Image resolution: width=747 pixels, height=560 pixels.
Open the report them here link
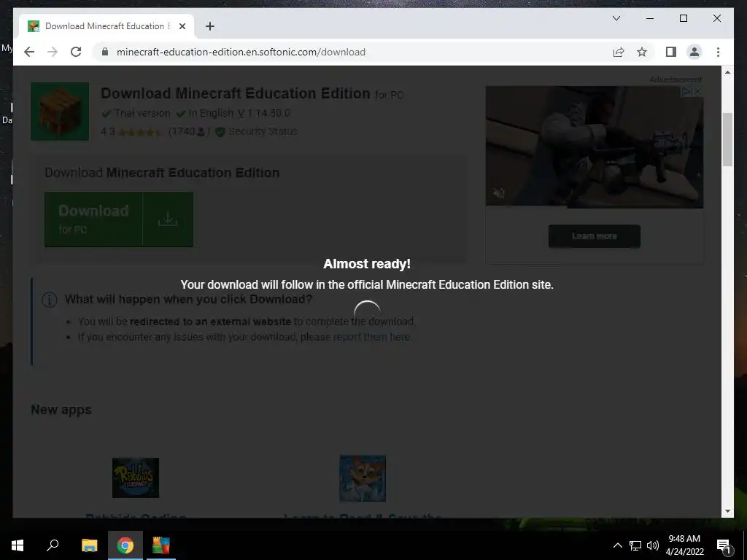371,337
